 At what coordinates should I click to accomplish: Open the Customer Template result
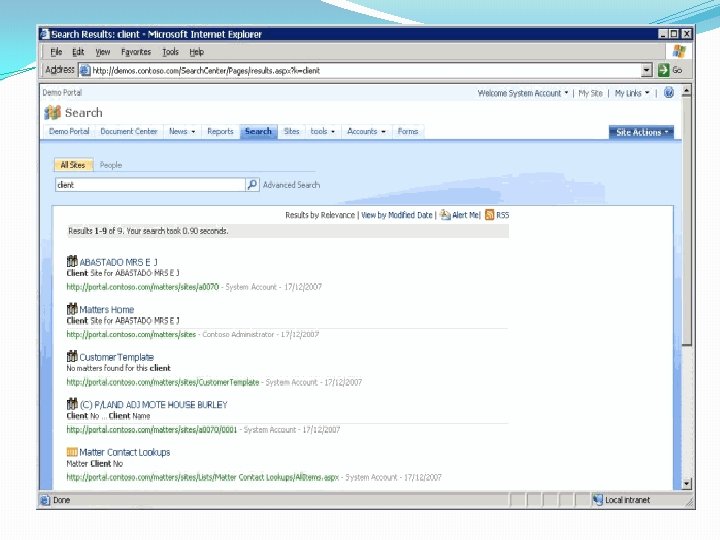117,357
